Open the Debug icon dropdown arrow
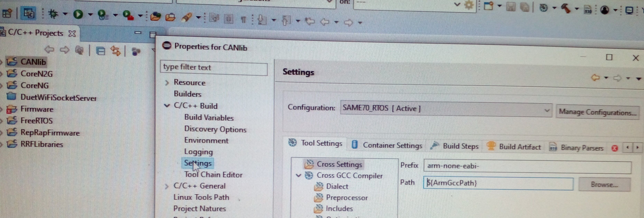This screenshot has height=218, width=644. point(65,14)
